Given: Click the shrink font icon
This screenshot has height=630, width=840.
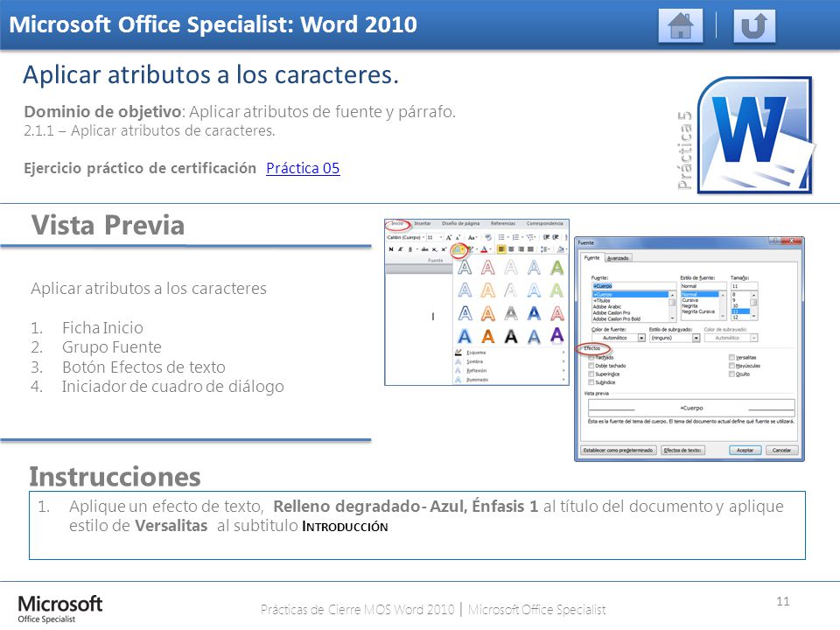Looking at the screenshot, I should pos(458,237).
